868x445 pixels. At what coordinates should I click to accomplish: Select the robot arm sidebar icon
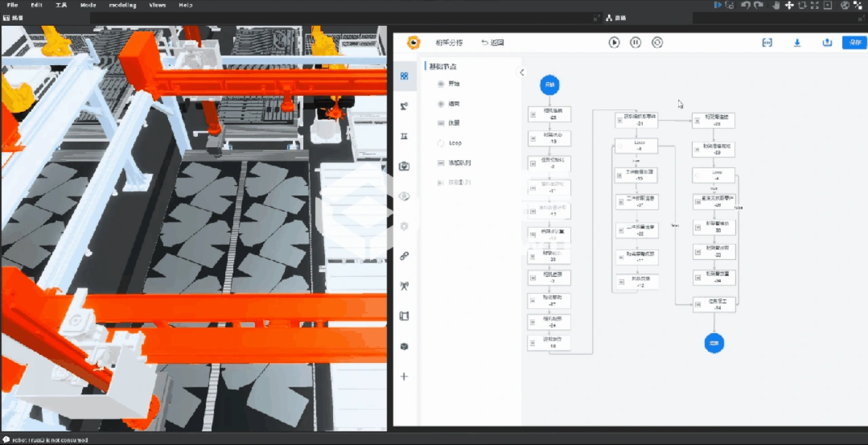404,106
